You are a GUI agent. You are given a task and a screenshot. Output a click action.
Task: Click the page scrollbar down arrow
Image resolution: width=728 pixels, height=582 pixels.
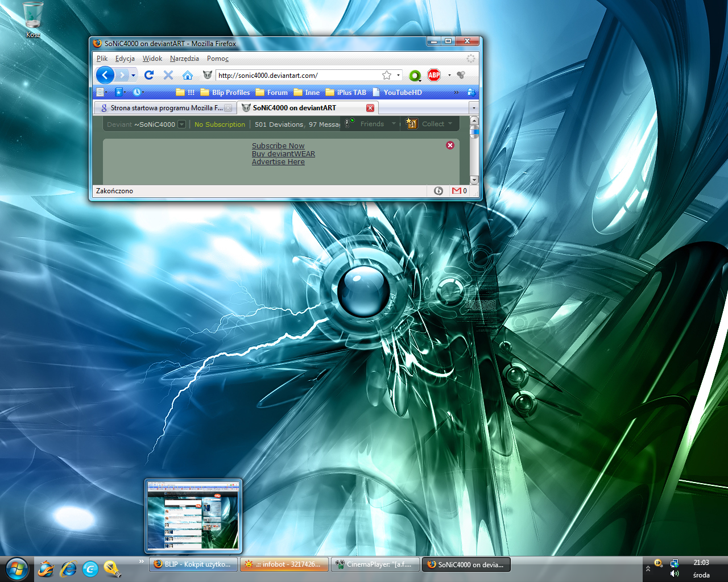coord(474,180)
